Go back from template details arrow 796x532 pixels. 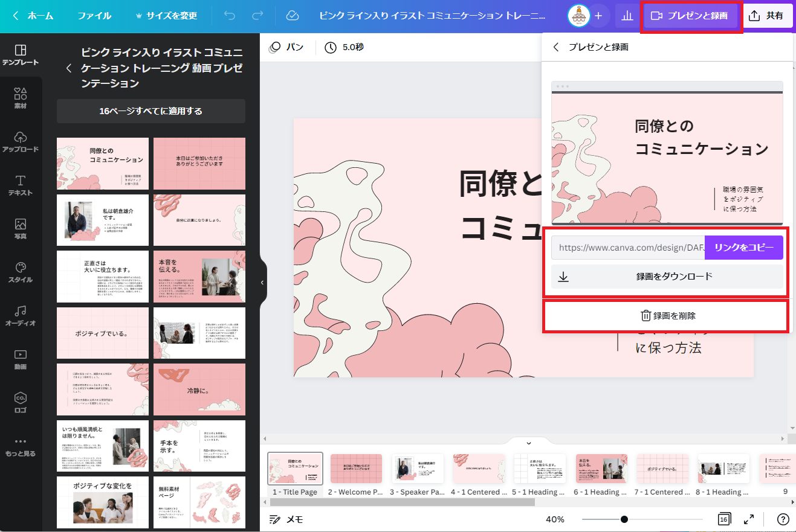70,68
